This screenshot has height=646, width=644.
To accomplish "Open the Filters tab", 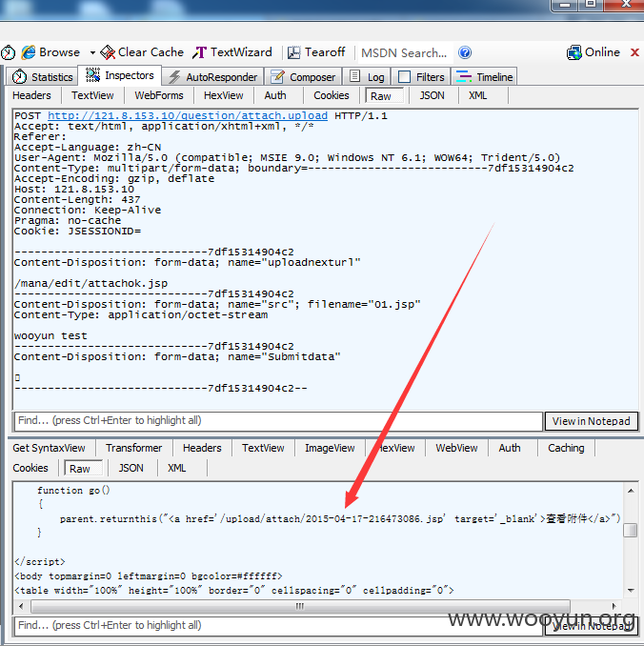I will point(421,77).
